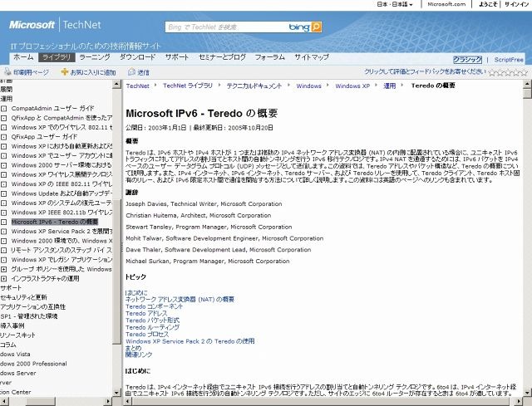
Task: Open the 日本 - 日本語 language dropdown
Action: (x=395, y=4)
